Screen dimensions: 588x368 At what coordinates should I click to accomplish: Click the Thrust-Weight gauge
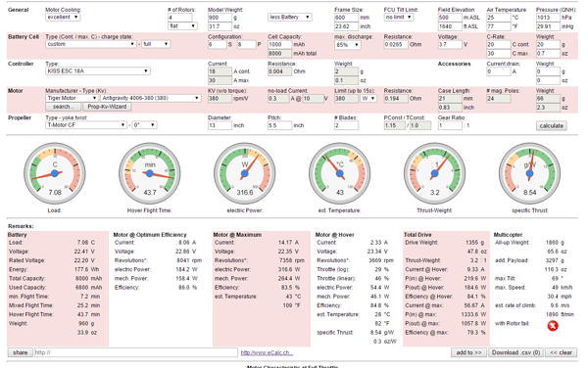point(434,173)
